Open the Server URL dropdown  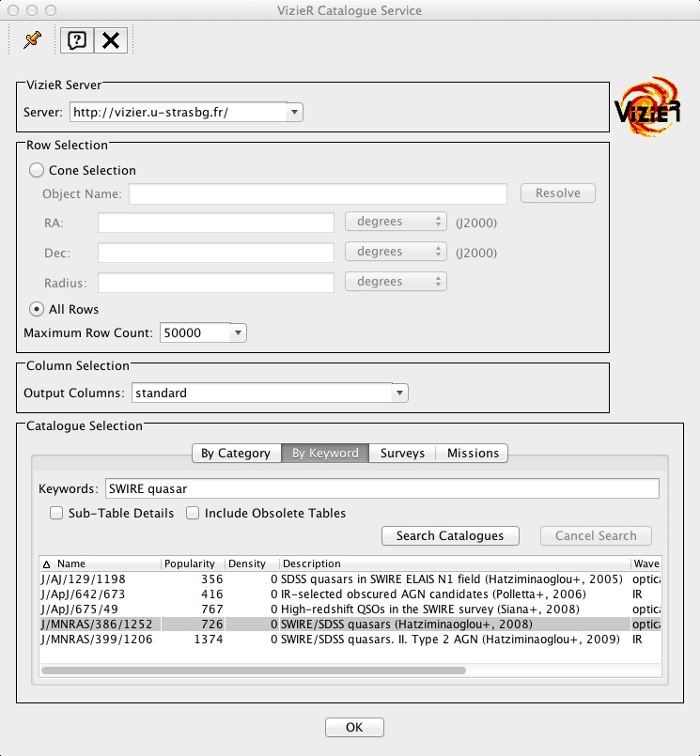(x=294, y=113)
